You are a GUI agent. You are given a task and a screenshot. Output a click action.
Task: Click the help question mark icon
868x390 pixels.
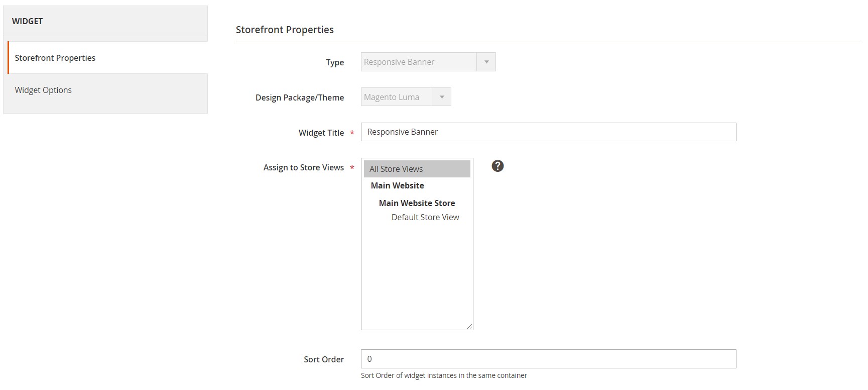497,166
